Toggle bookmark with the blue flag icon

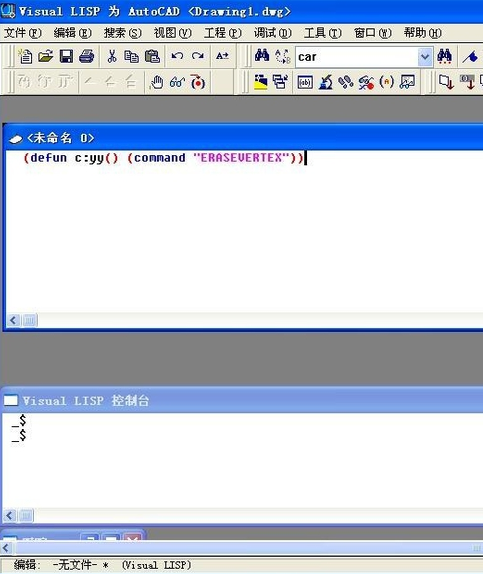point(470,57)
